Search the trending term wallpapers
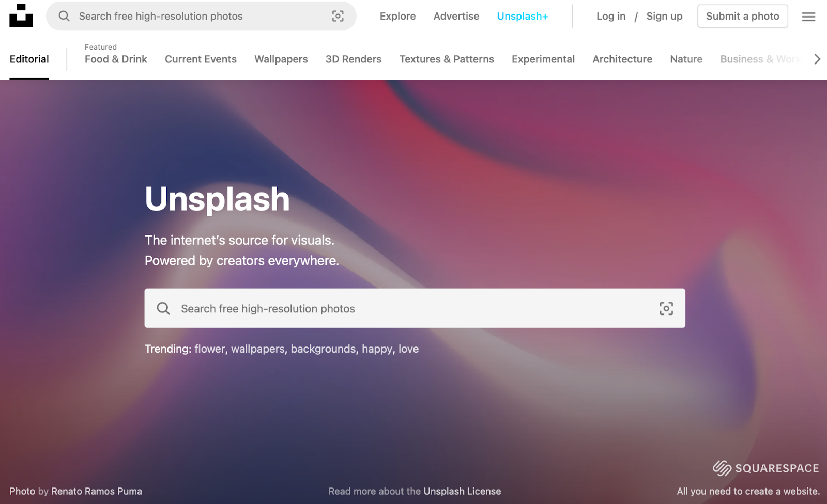This screenshot has width=827, height=504. click(258, 349)
